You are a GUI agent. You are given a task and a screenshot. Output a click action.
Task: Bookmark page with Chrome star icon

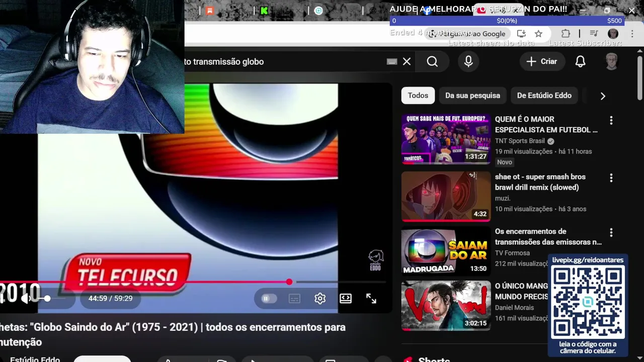tap(538, 34)
